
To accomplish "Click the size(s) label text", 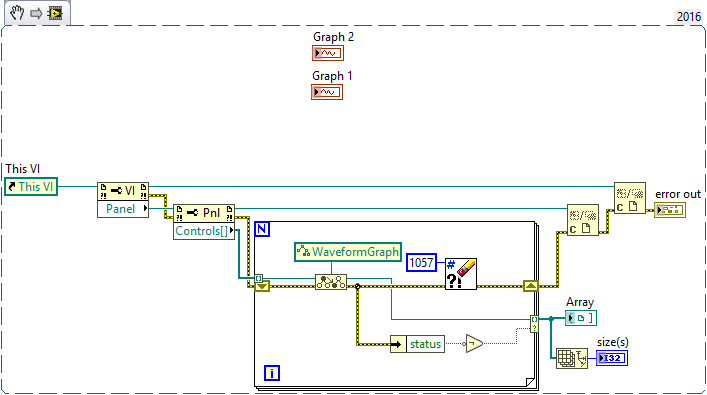I will coord(612,342).
